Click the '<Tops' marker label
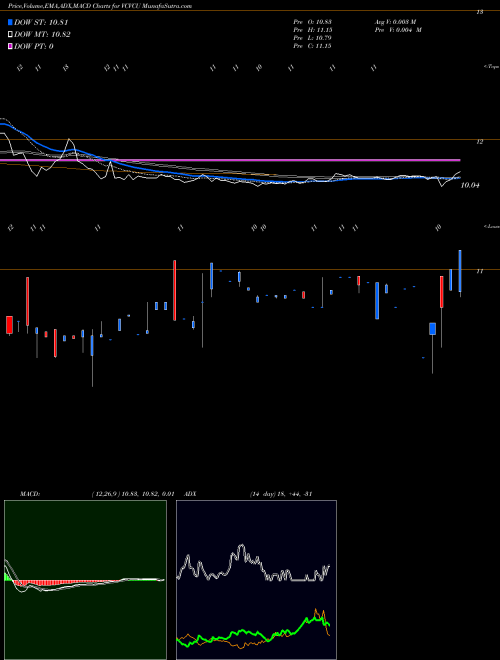This screenshot has width=500, height=660. 492,67
